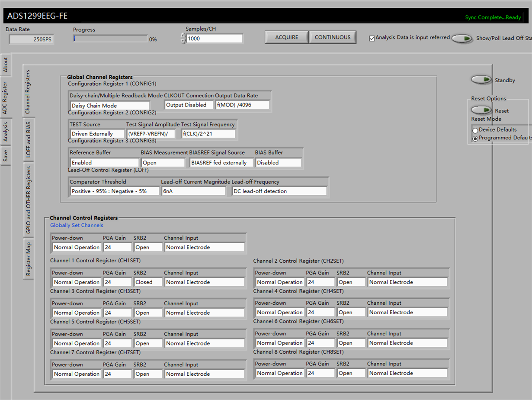Open Channel 5 PGA Gain dropdown
Image resolution: width=532 pixels, height=400 pixels.
click(x=117, y=343)
